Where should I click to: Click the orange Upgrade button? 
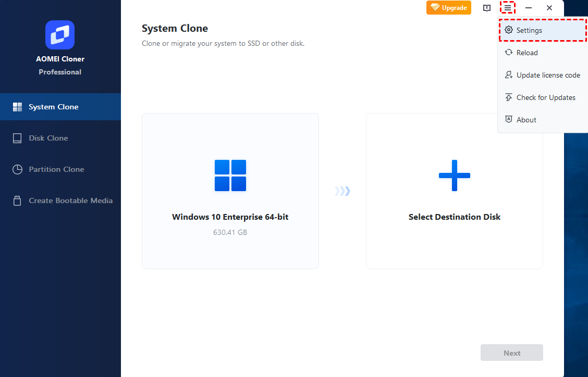click(x=448, y=7)
